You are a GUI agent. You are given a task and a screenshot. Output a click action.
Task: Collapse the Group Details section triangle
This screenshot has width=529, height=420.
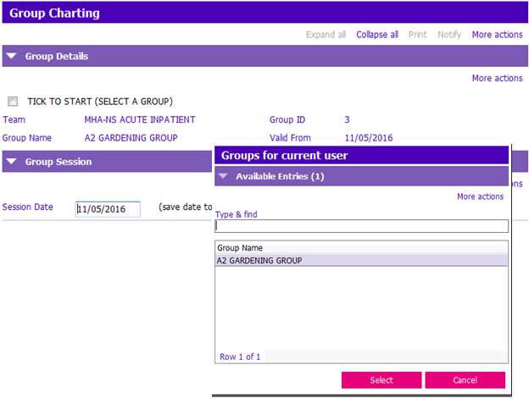(x=12, y=56)
